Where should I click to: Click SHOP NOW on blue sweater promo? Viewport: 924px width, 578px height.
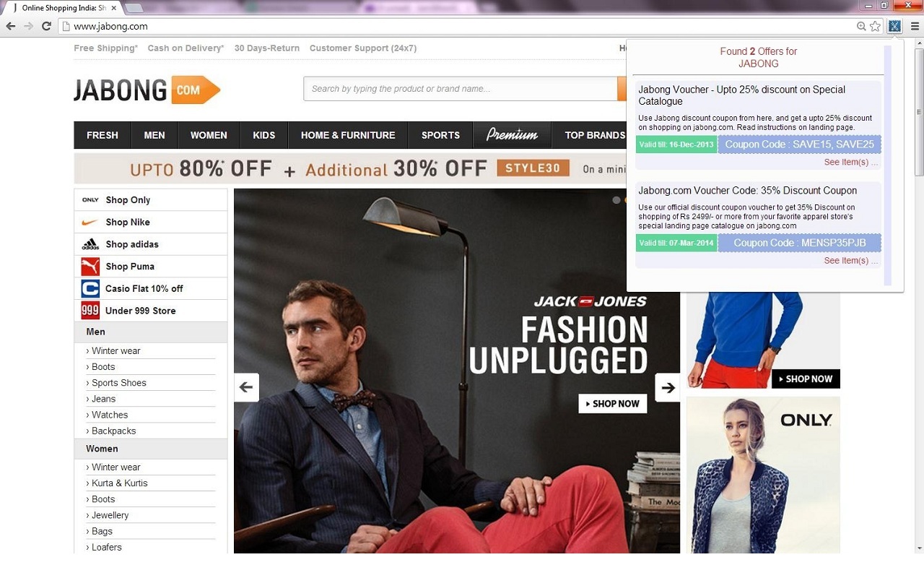tap(806, 379)
